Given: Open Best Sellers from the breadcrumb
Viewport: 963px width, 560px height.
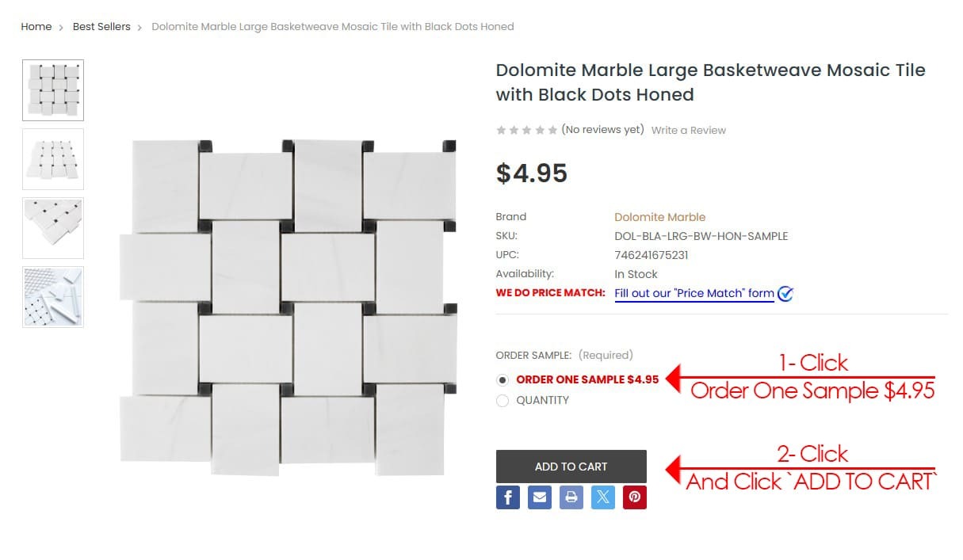Looking at the screenshot, I should tap(101, 26).
